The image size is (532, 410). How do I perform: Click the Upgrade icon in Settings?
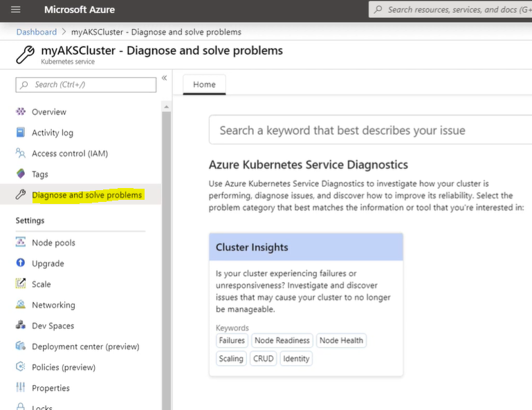click(x=20, y=263)
